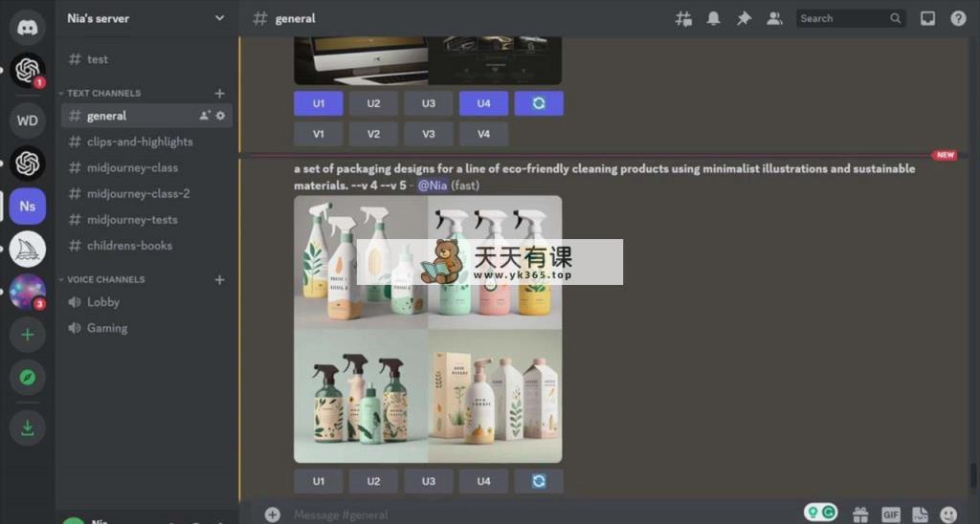Upscale image 1 under packaging designs
980x524 pixels.
319,481
